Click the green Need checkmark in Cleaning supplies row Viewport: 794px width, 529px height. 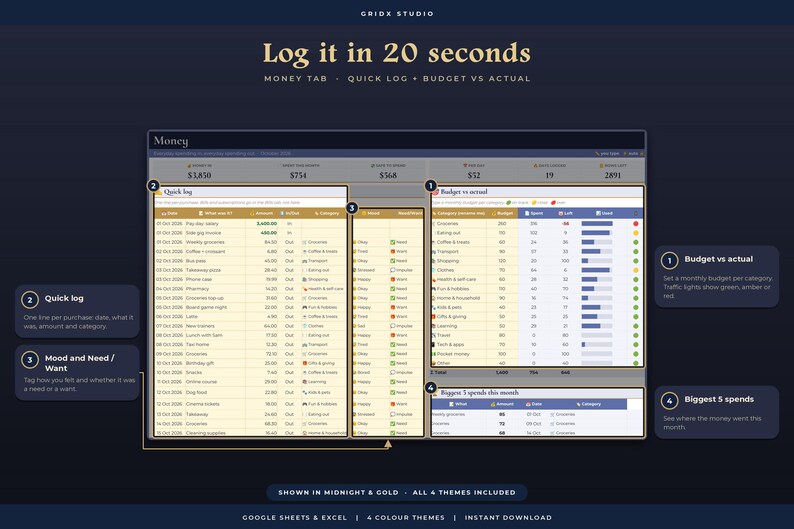tap(392, 433)
